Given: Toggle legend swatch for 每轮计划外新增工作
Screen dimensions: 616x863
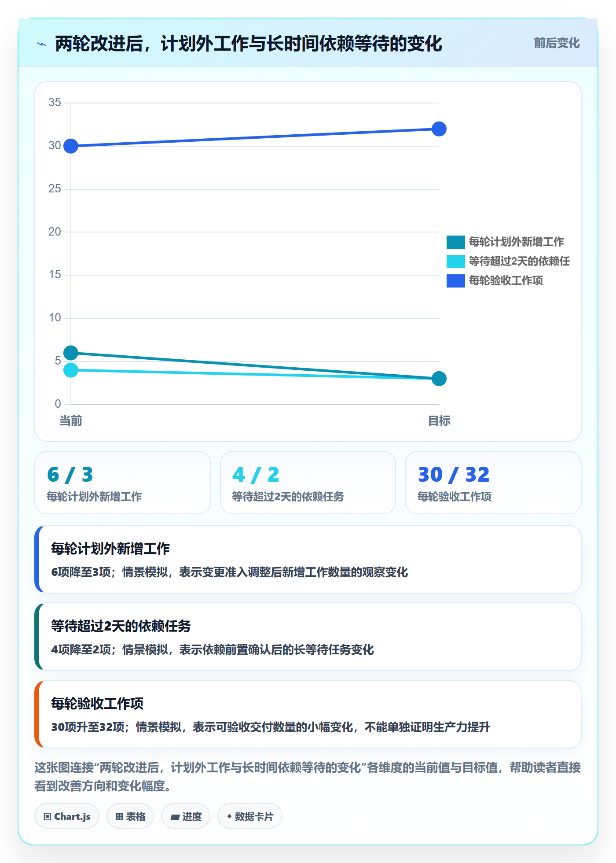Looking at the screenshot, I should click(455, 242).
